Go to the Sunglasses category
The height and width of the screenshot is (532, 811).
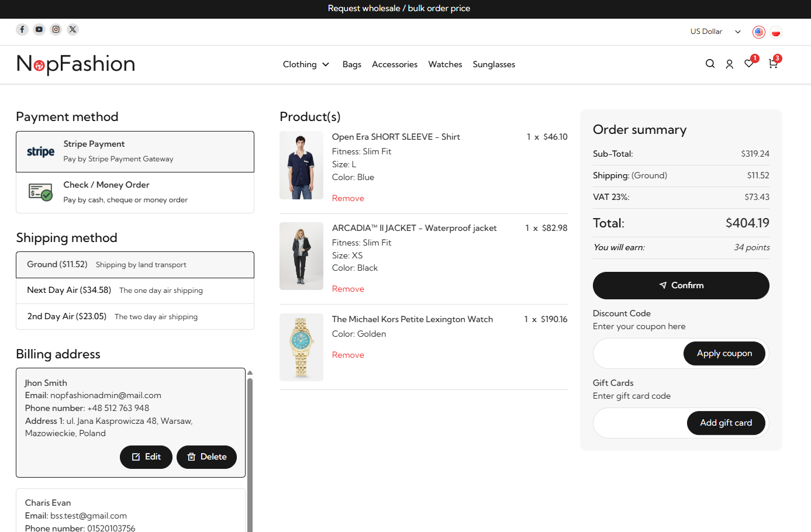pos(494,64)
